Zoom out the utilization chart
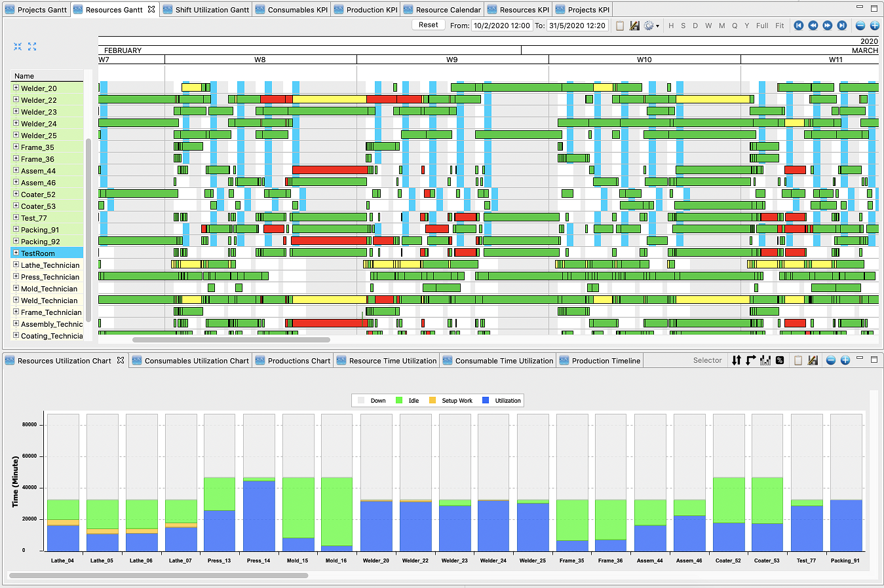 pos(831,360)
